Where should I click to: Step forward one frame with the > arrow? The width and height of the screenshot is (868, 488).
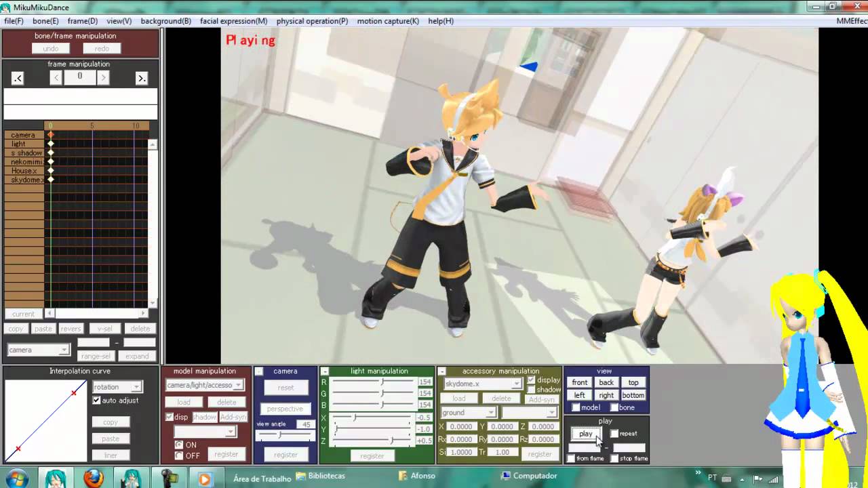tap(103, 78)
